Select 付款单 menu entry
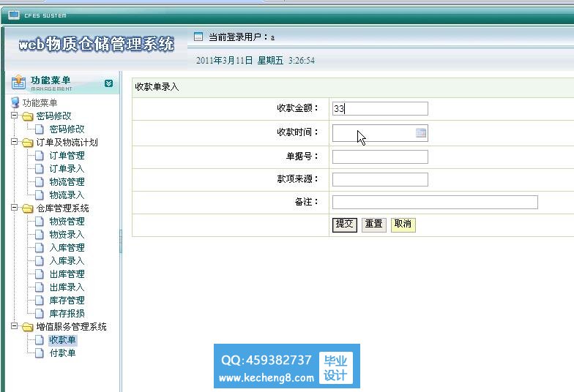The height and width of the screenshot is (392, 574). [63, 353]
